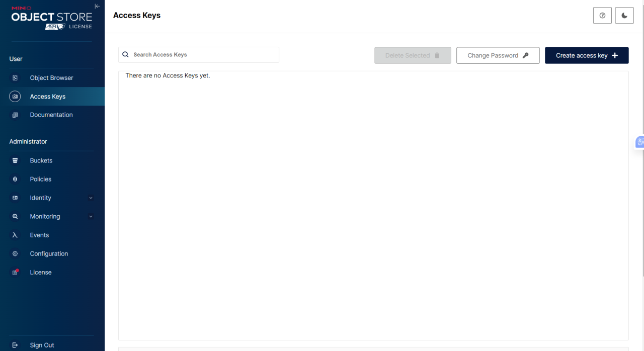Expand the Identity submenu chevron
Image resolution: width=644 pixels, height=351 pixels.
[91, 198]
